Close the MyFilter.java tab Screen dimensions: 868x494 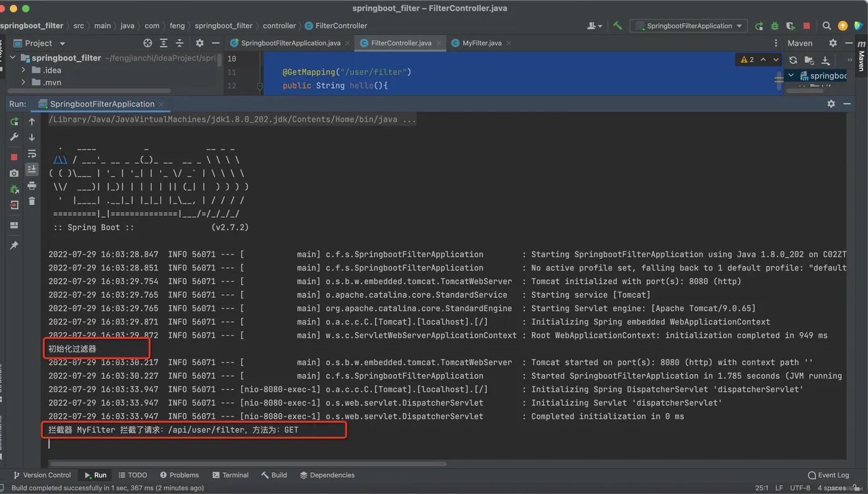(x=508, y=43)
